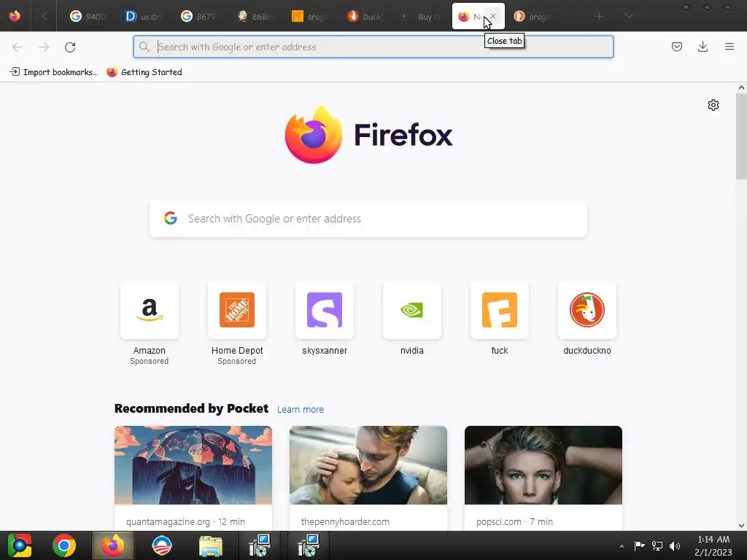Go back with the back arrow
Viewport: 747px width, 560px height.
pos(18,47)
